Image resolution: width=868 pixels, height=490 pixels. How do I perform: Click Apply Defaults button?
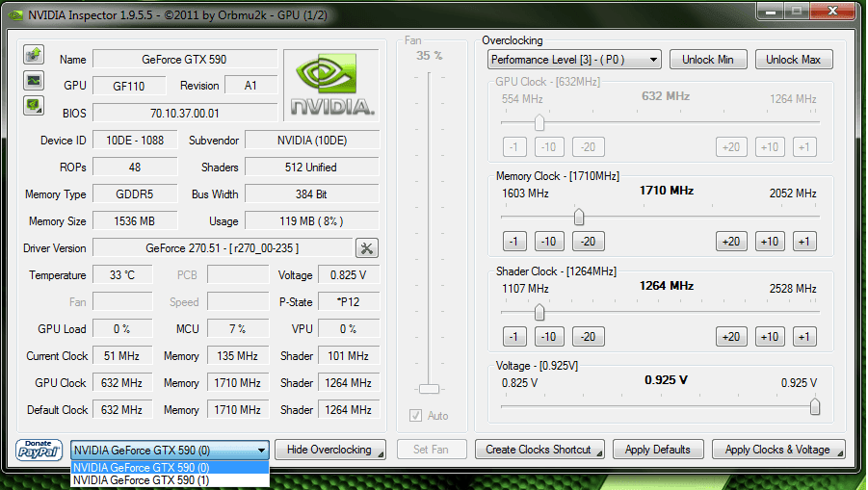(x=658, y=450)
